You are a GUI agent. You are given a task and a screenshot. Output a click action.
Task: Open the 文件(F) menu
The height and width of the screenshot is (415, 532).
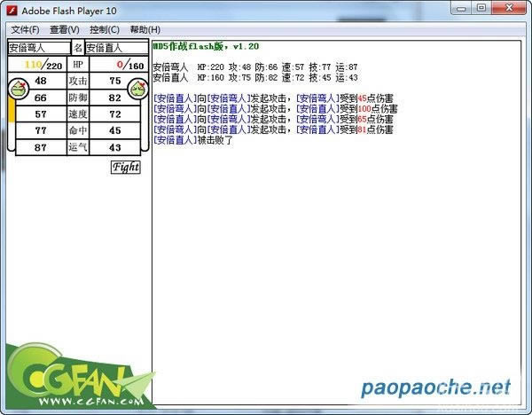pos(25,29)
